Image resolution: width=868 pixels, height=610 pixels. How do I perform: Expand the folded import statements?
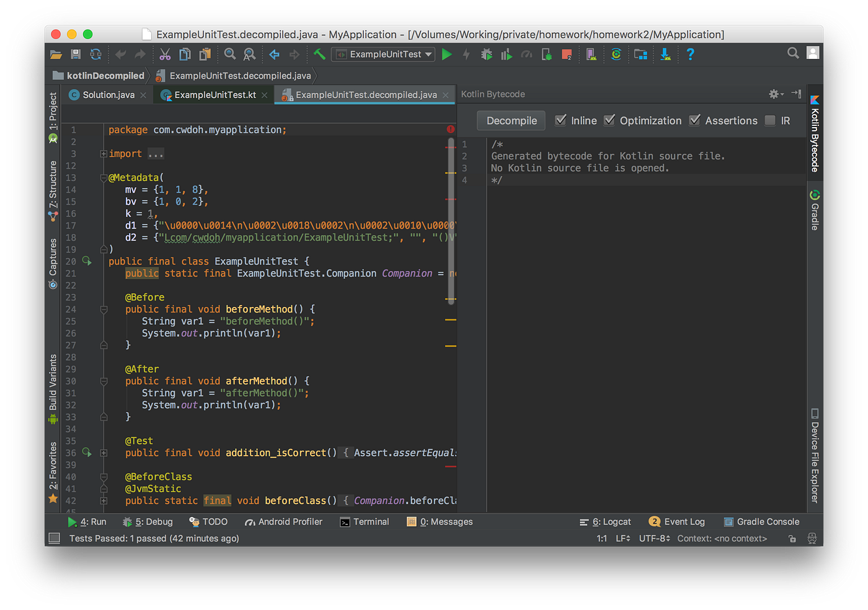pos(103,153)
